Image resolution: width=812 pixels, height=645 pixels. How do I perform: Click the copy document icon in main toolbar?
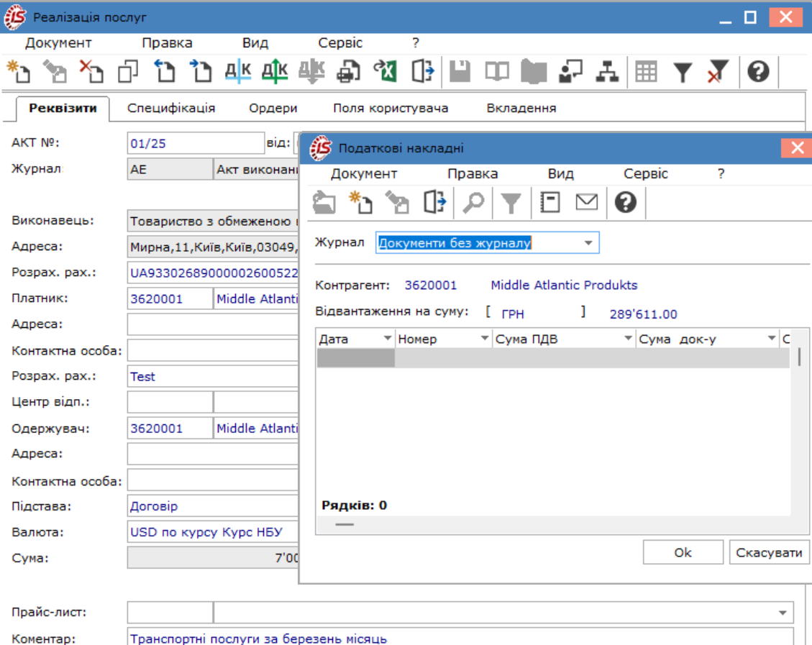(x=128, y=71)
